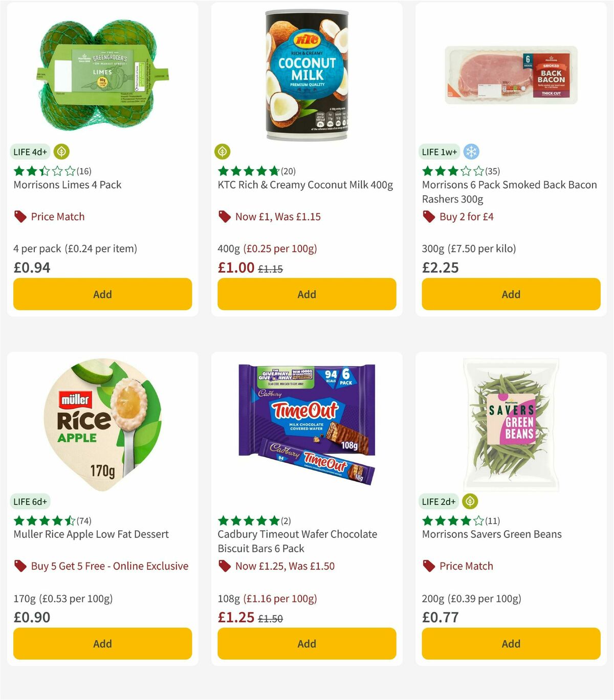Click the price tag icon next to Price Match
614x700 pixels.
19,216
